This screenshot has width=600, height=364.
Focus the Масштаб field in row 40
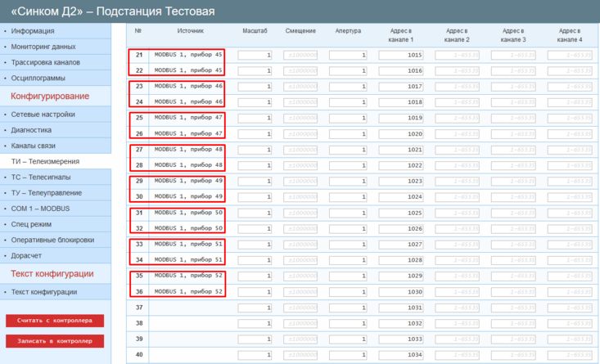coord(255,355)
